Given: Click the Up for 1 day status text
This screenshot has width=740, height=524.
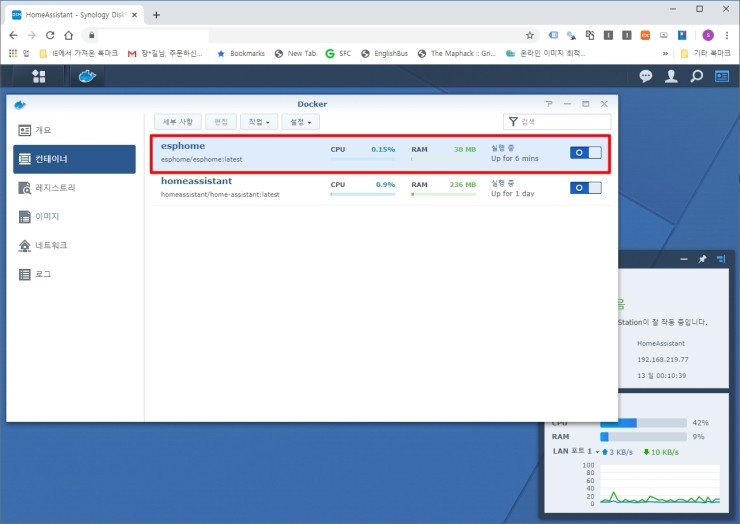Looking at the screenshot, I should (513, 194).
